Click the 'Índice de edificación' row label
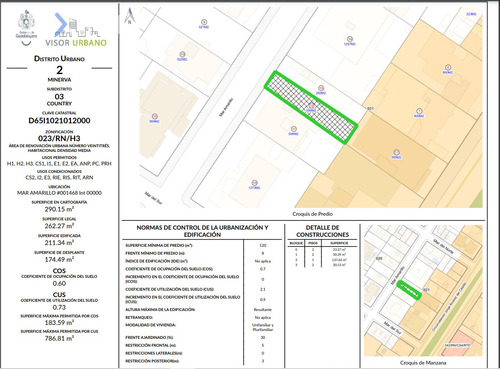Viewport: 500px width, 369px height. [156, 261]
